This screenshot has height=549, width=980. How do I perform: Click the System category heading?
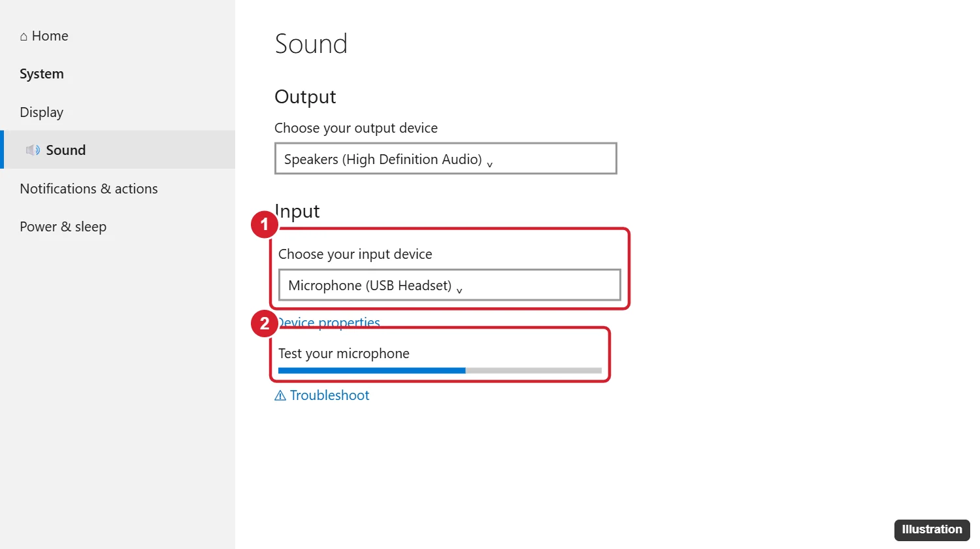point(42,74)
